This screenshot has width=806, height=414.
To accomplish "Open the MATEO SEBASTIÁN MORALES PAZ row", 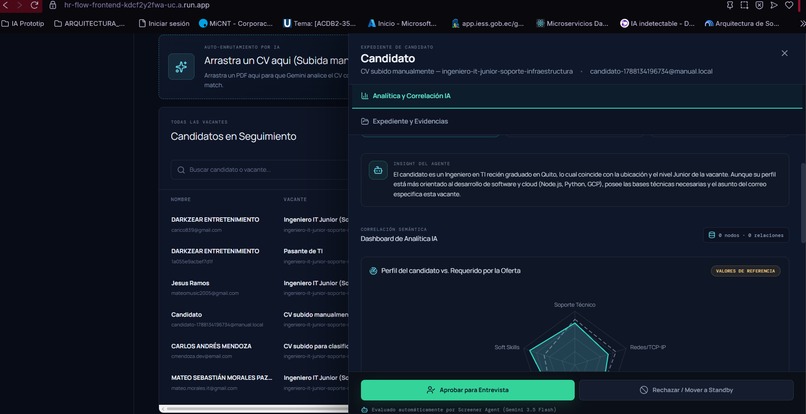I will 254,382.
